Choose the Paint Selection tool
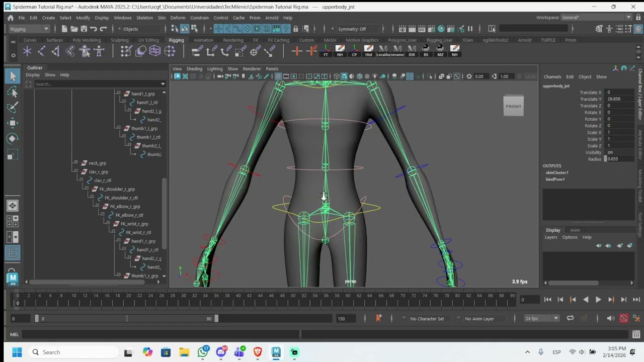The height and width of the screenshot is (362, 644). click(x=13, y=107)
